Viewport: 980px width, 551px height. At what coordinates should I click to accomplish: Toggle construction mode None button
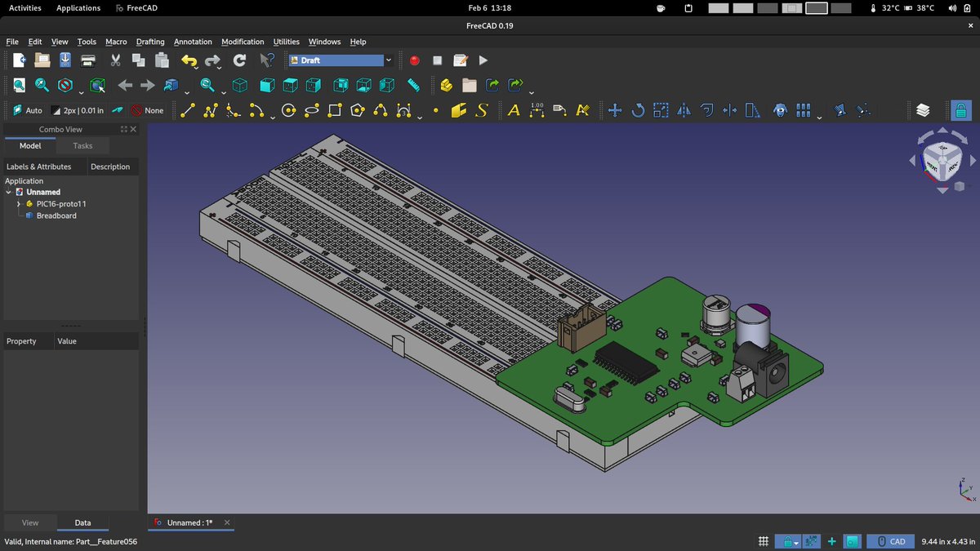pyautogui.click(x=148, y=110)
